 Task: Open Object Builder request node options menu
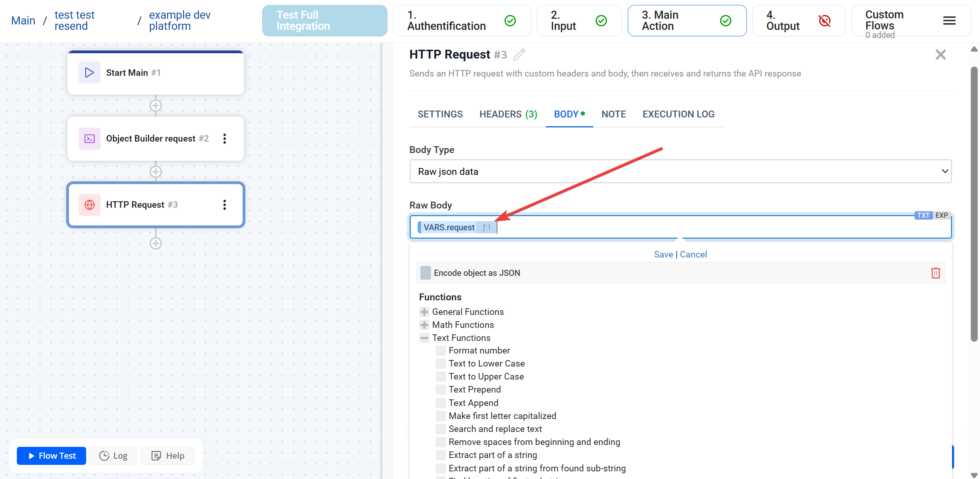(x=225, y=138)
